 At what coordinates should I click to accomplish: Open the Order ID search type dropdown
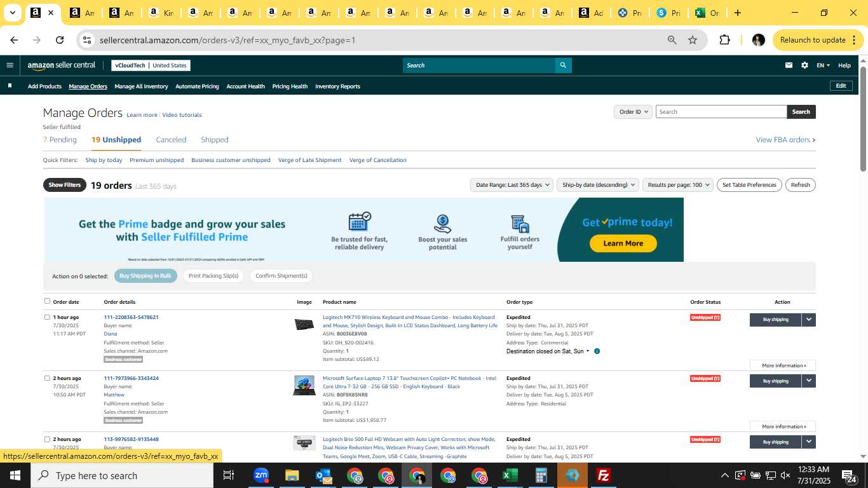633,112
